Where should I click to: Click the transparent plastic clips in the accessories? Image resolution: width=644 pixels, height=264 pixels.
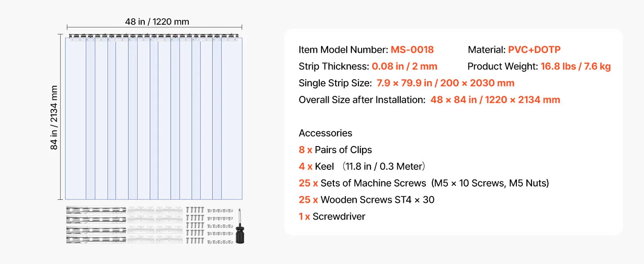[x=155, y=225]
